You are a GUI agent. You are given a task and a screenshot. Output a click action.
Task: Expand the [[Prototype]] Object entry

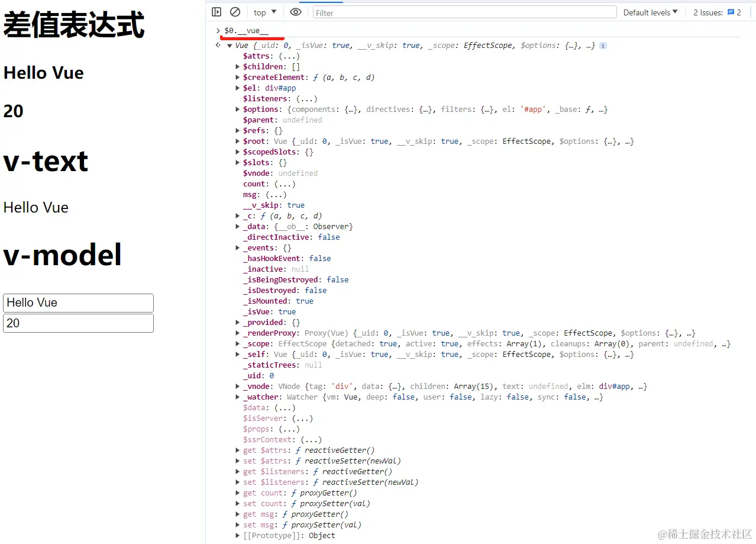point(238,536)
